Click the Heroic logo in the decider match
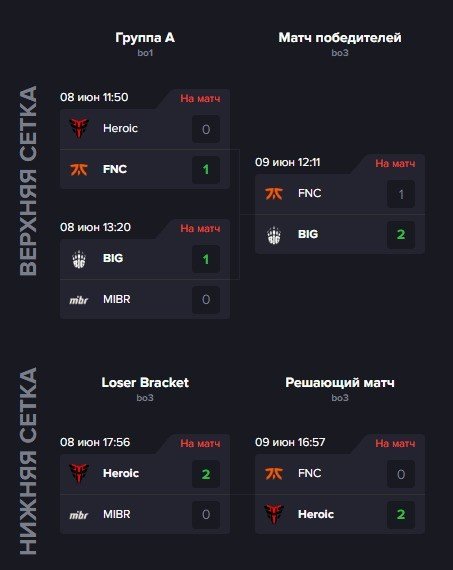 pyautogui.click(x=274, y=514)
